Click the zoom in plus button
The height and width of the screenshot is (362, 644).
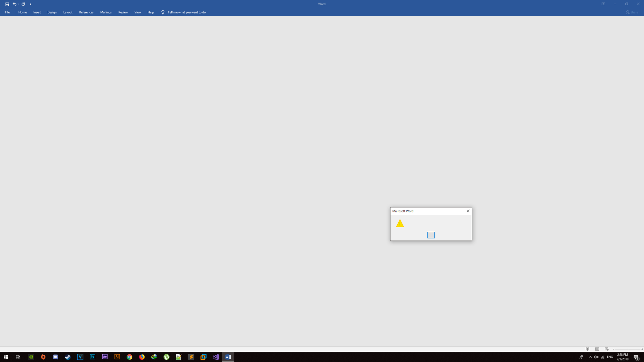tap(642, 349)
